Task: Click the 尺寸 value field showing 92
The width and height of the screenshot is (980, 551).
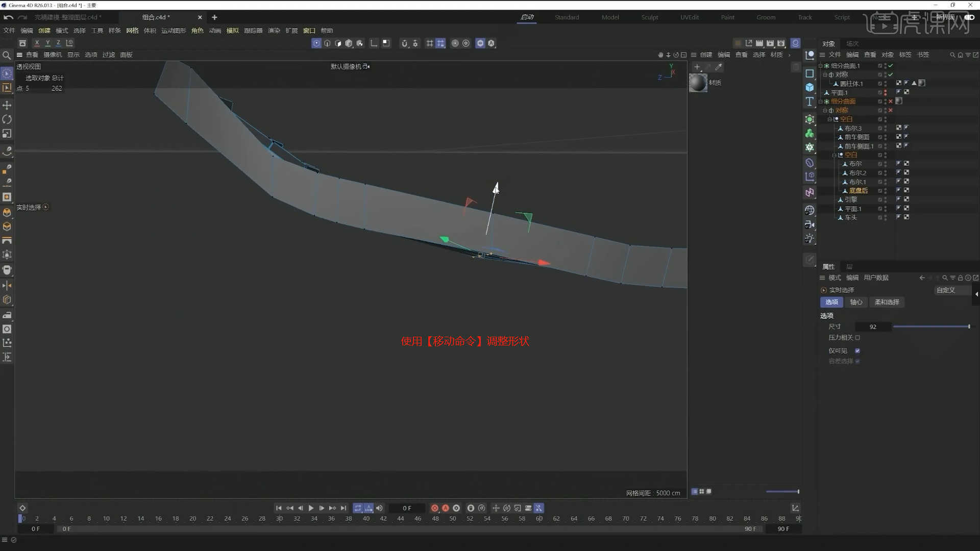Action: coord(873,327)
